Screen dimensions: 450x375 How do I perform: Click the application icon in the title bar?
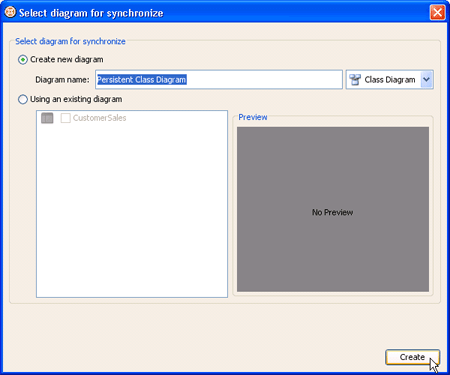[x=10, y=12]
